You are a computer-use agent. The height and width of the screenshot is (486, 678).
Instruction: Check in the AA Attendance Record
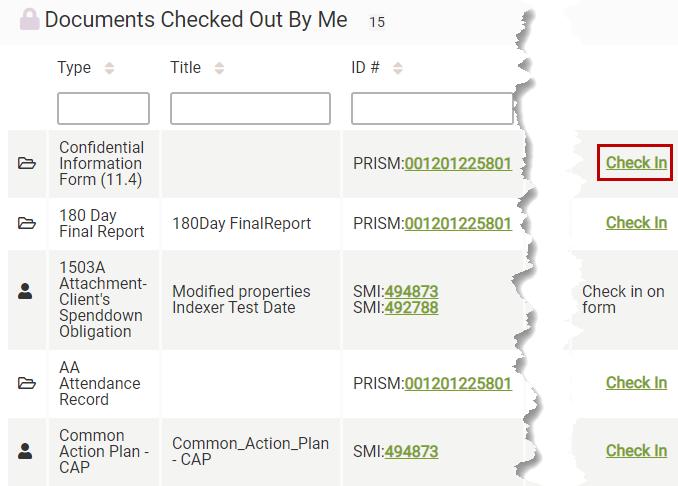point(636,383)
